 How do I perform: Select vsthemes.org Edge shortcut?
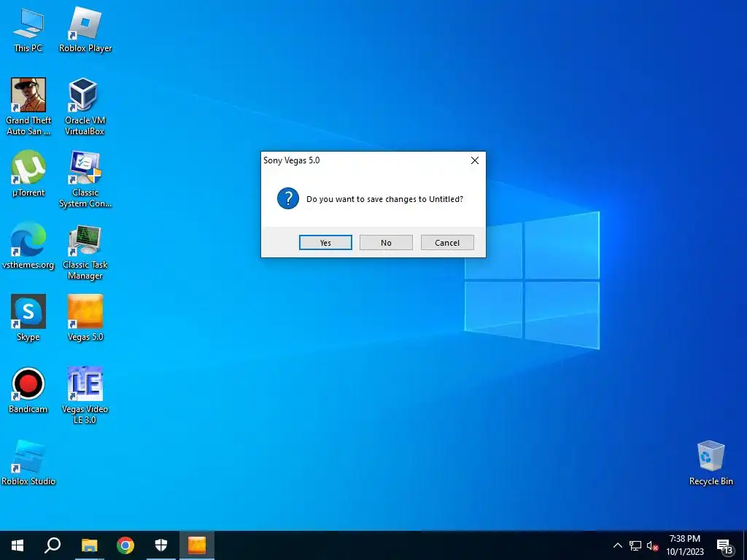click(x=28, y=246)
